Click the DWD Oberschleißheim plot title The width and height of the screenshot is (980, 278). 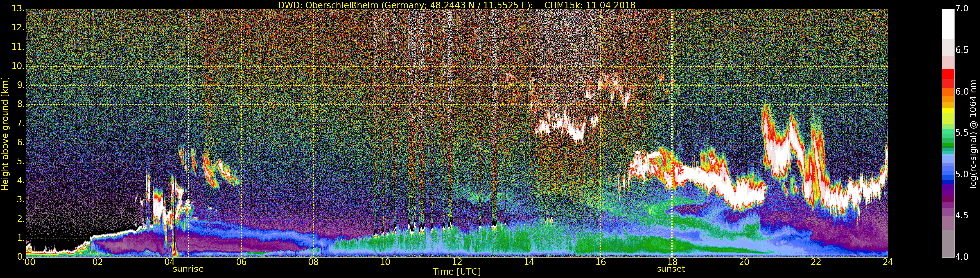coord(457,5)
